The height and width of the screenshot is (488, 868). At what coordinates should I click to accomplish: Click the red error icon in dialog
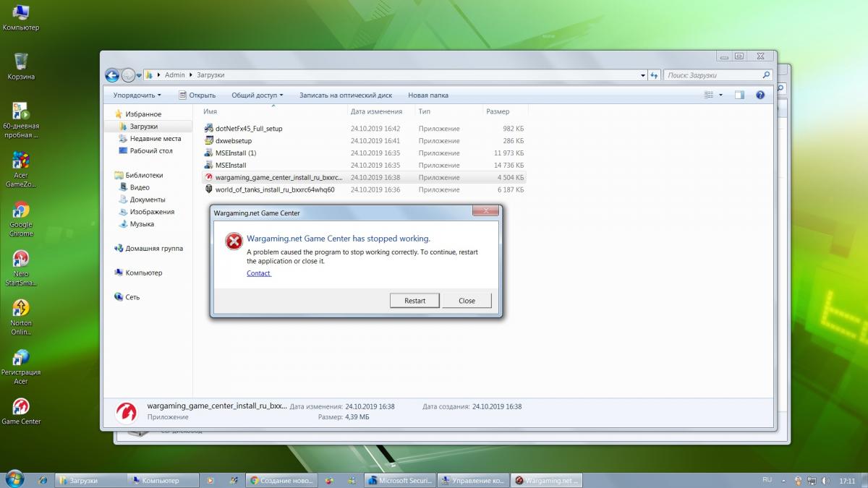pos(234,241)
